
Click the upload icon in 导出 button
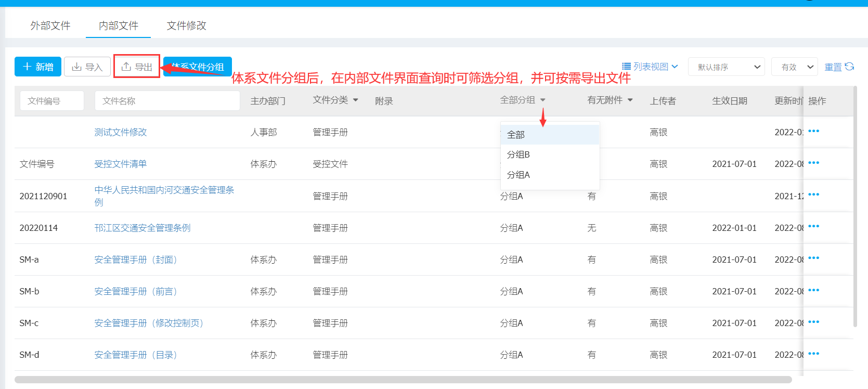126,67
